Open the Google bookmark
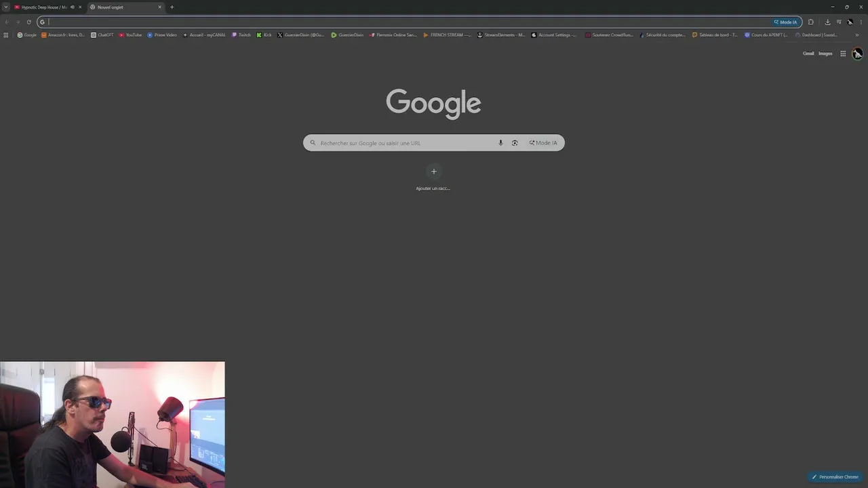Image resolution: width=868 pixels, height=488 pixels. (27, 35)
